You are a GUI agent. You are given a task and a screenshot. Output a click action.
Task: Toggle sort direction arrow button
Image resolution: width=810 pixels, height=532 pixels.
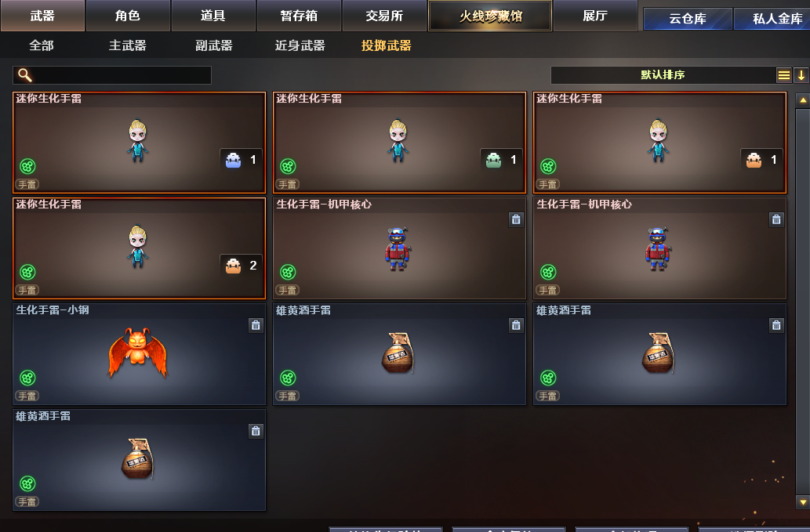pos(801,75)
